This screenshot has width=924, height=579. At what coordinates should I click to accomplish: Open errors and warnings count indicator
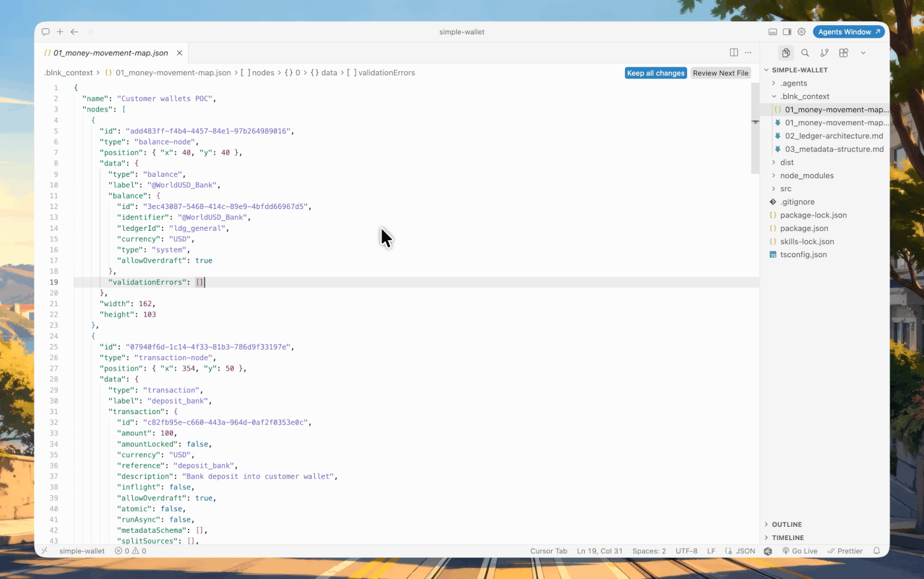131,551
